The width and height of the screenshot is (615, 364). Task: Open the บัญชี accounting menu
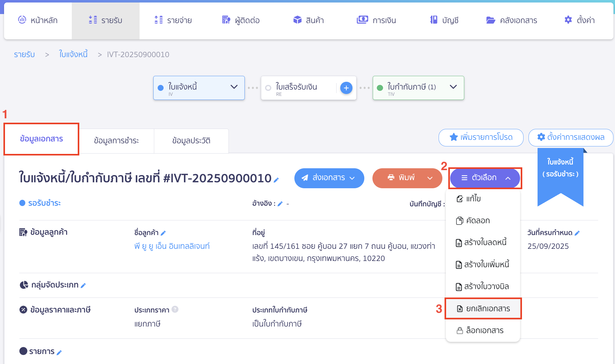(444, 20)
